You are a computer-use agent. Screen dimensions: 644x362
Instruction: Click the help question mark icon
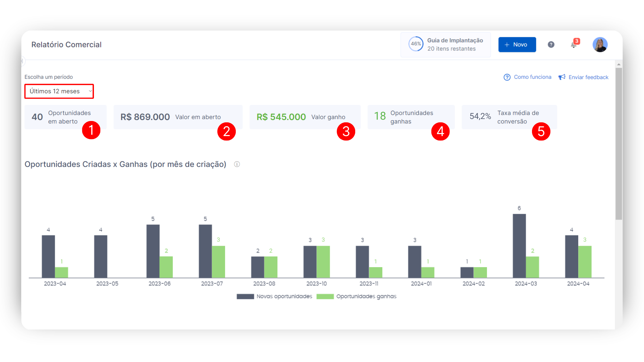click(551, 45)
